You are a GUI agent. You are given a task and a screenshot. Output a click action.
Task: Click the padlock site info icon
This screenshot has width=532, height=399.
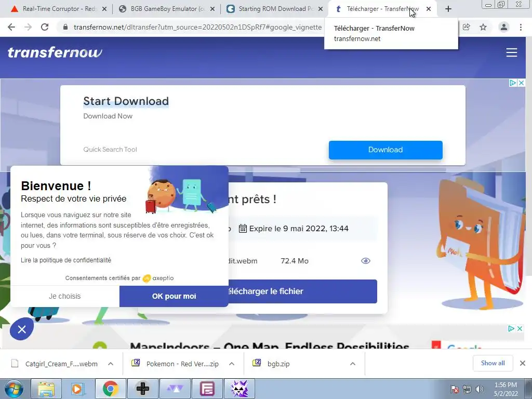coord(65,27)
